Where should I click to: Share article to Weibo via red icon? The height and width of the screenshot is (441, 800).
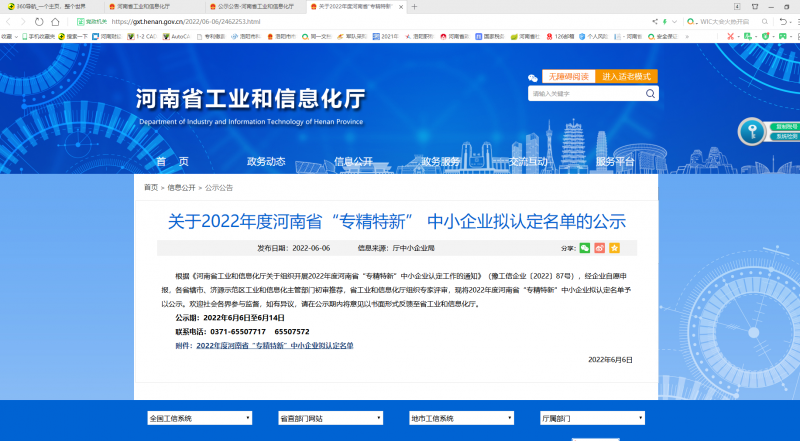(x=600, y=247)
